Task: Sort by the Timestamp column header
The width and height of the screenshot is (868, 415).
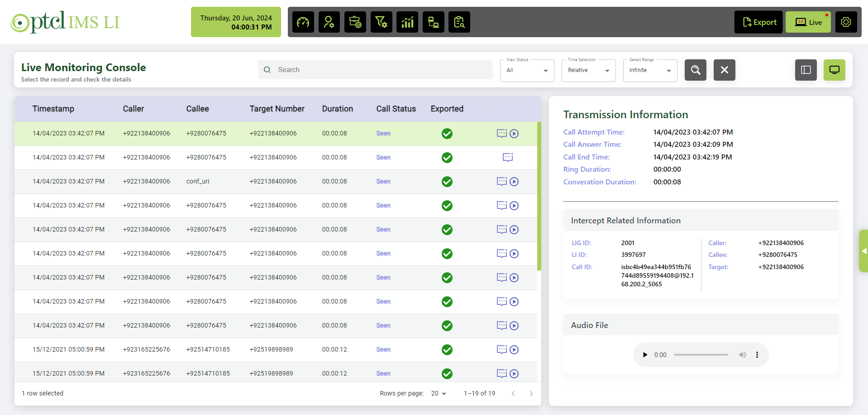Action: [53, 109]
